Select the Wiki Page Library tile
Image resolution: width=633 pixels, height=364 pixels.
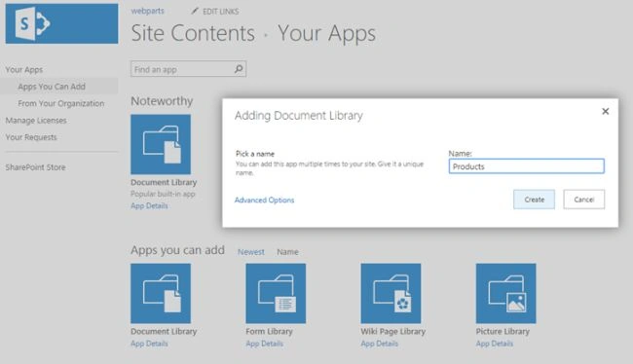click(x=391, y=293)
